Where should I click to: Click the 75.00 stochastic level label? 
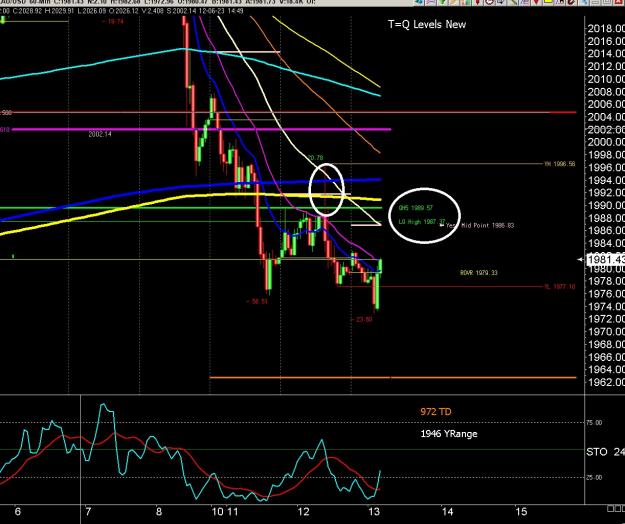(x=594, y=423)
